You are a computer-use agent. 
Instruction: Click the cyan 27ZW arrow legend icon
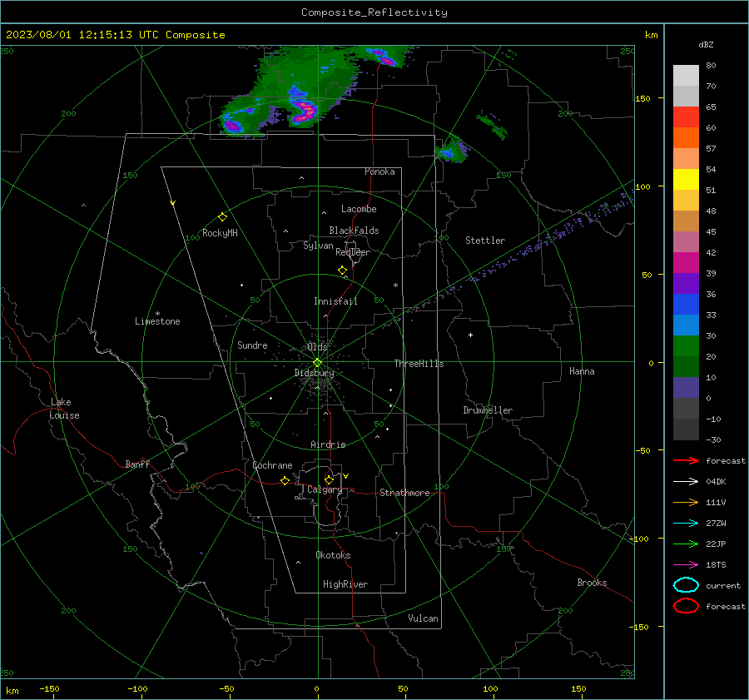point(686,524)
